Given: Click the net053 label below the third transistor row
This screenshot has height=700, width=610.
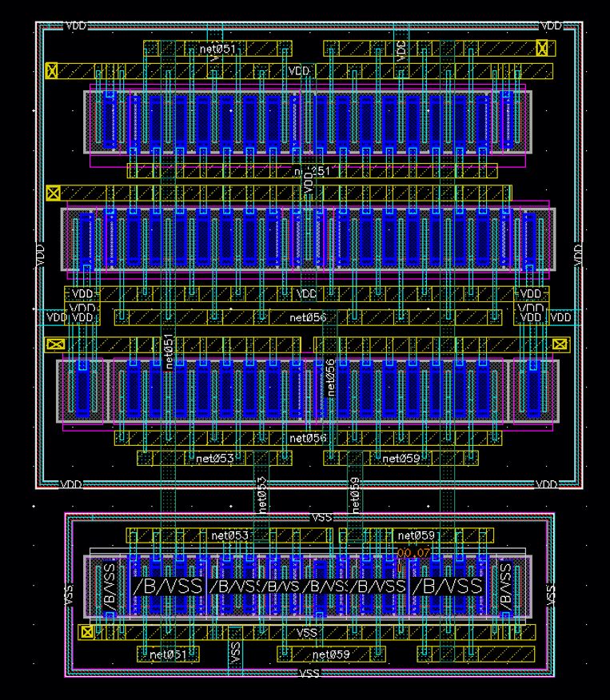Looking at the screenshot, I should click(x=215, y=458).
